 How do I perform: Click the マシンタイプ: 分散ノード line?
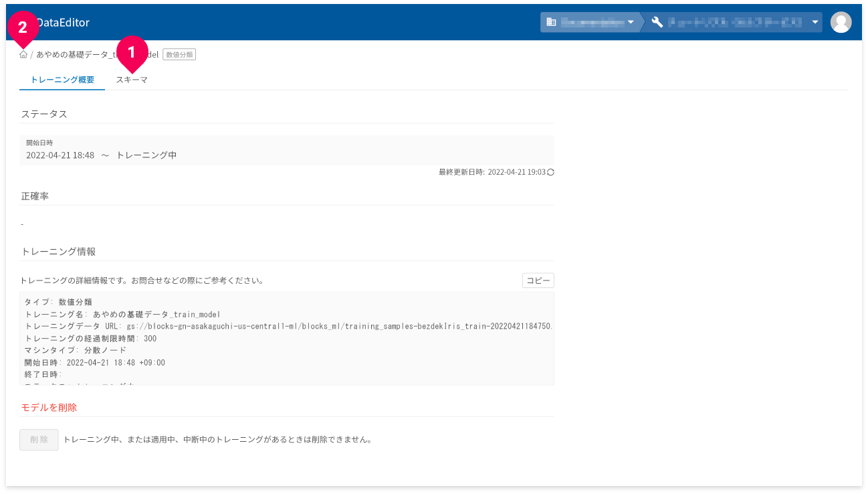[75, 351]
